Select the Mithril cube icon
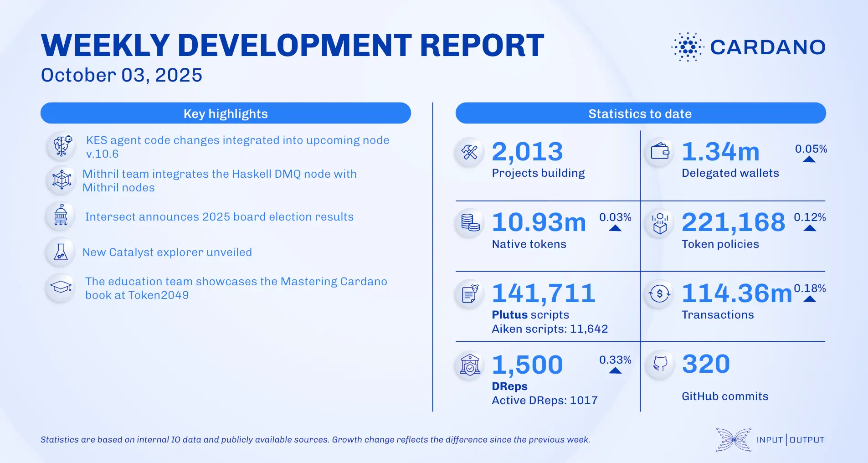The width and height of the screenshot is (868, 463). coord(61,180)
